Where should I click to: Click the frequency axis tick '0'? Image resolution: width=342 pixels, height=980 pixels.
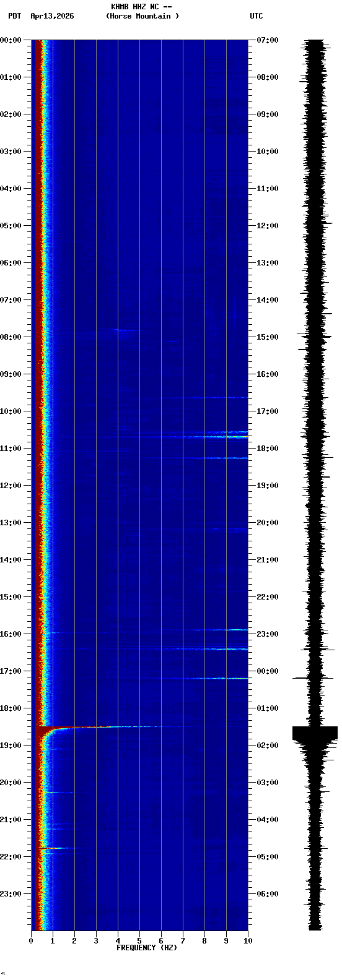(x=31, y=941)
